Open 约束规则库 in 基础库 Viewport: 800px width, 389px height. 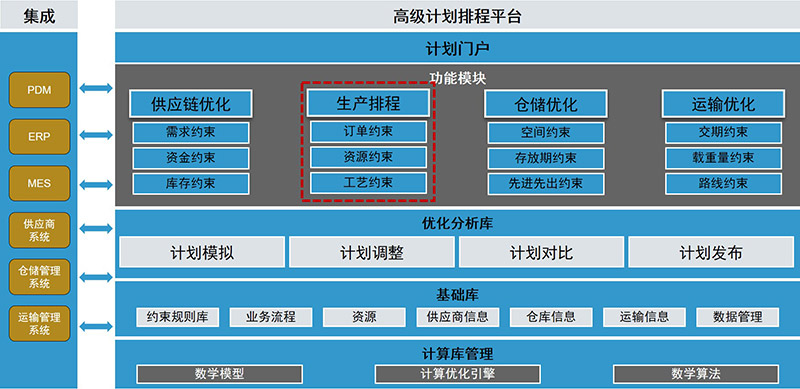(178, 317)
